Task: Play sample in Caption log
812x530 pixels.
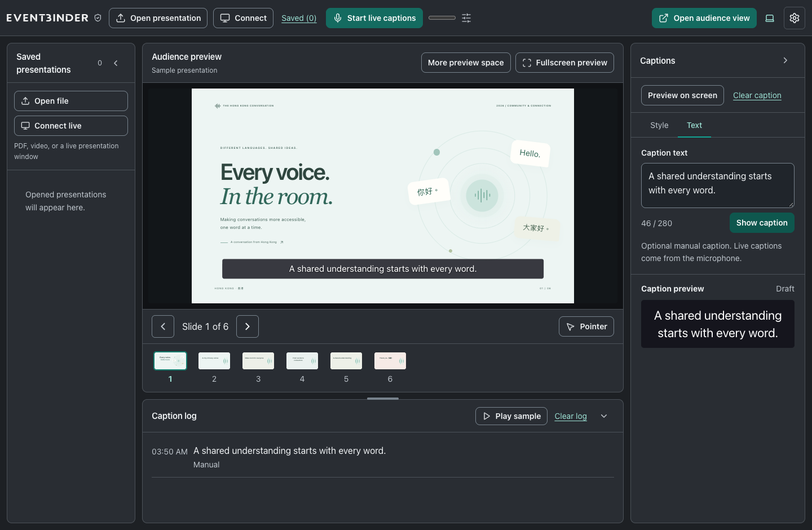Action: 511,416
